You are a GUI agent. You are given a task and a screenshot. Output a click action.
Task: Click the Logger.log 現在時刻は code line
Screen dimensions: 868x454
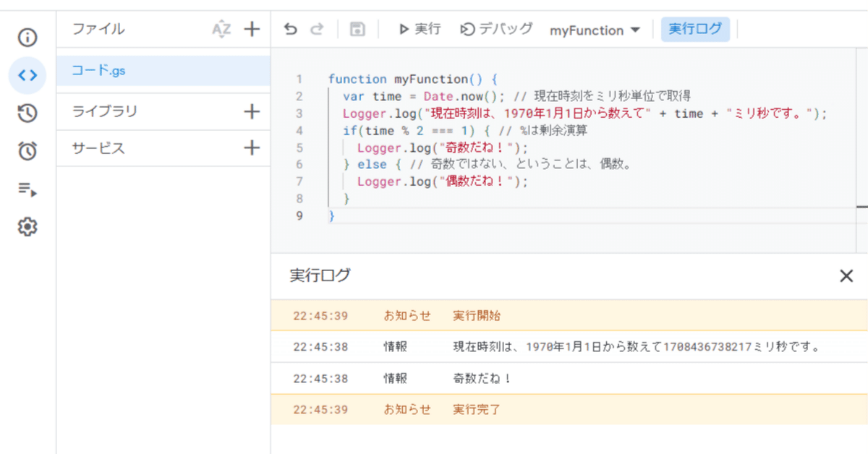pos(584,113)
